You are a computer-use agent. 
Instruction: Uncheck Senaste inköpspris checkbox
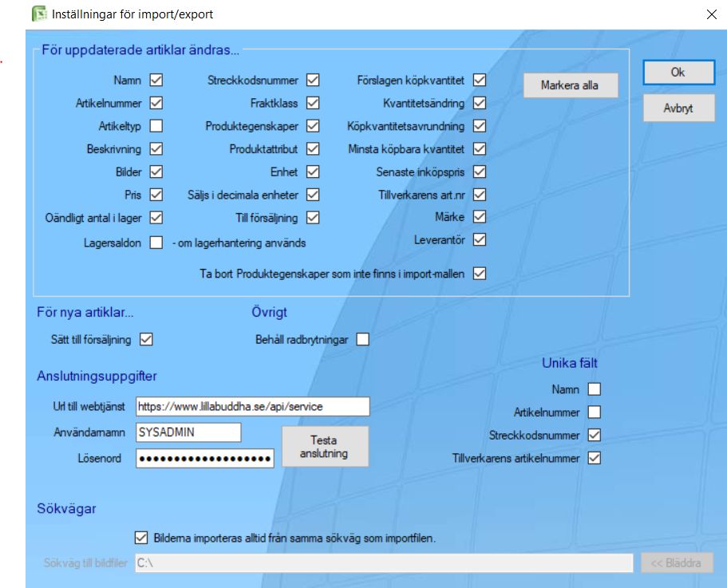pos(480,172)
